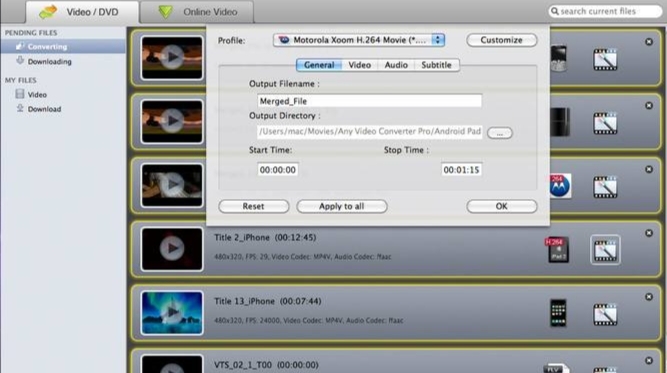Click FLV profile icon for VTS_02_1_T00
667x373 pixels.
click(556, 368)
